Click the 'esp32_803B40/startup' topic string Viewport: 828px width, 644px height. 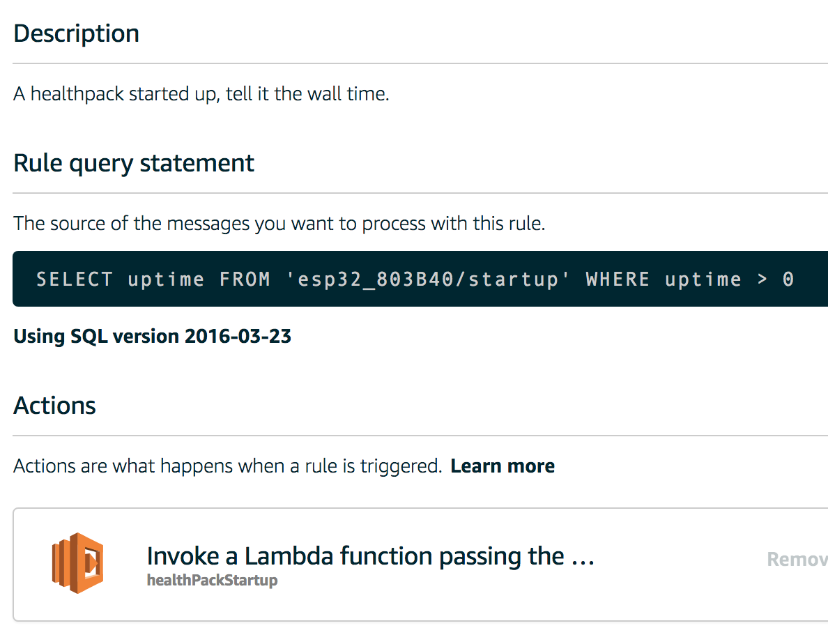point(427,279)
